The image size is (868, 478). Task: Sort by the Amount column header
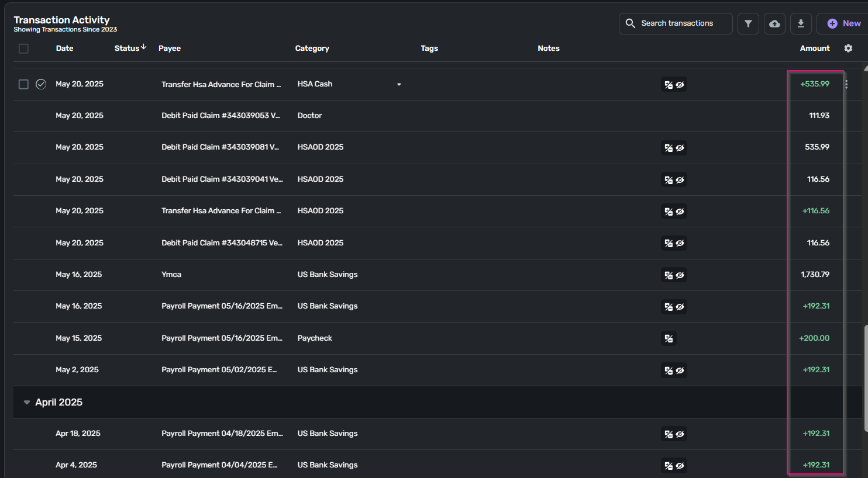(x=814, y=49)
